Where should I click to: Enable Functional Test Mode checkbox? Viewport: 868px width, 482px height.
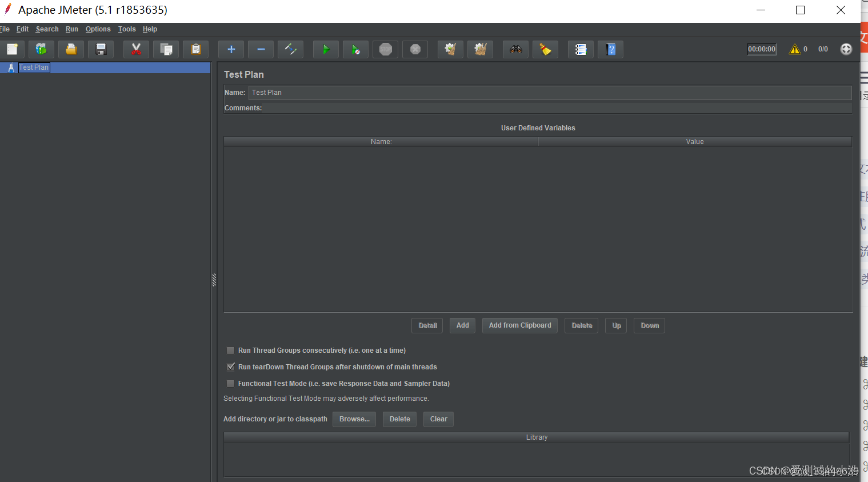click(231, 384)
